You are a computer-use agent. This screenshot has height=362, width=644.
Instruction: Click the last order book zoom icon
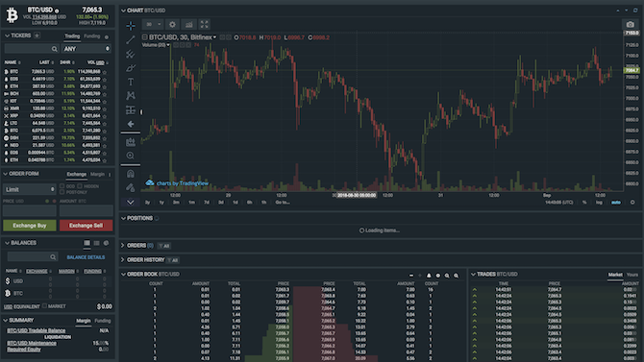[456, 276]
